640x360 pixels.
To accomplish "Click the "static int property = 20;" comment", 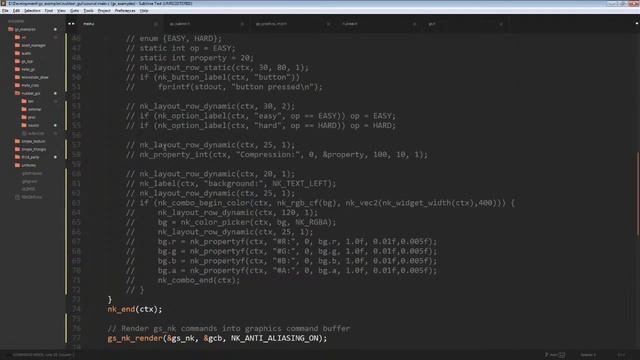I will (196, 58).
